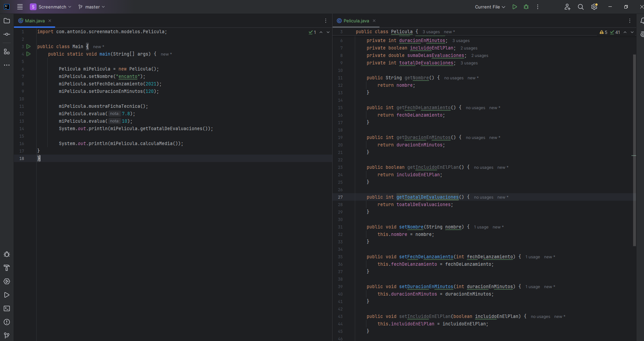Open tab options for Pelicula.java editor
Viewport: 644px width, 341px height.
coord(630,21)
